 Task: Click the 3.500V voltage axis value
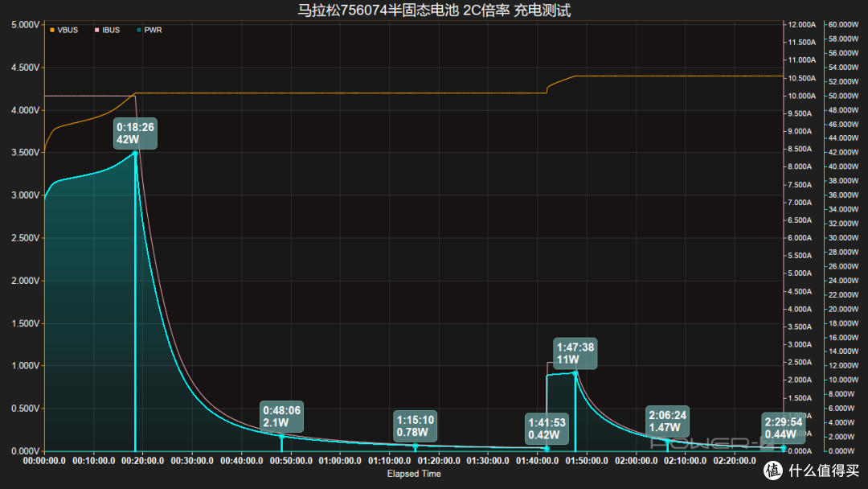point(26,153)
